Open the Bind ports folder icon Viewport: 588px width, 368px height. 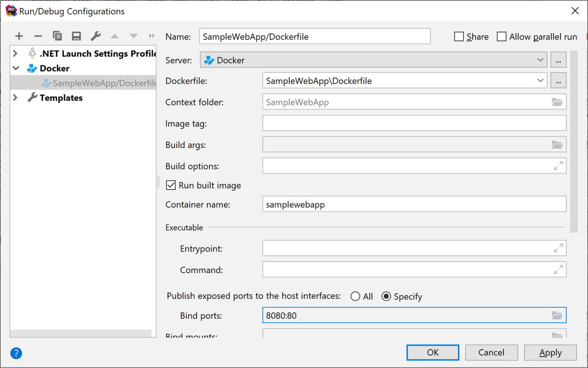[557, 316]
